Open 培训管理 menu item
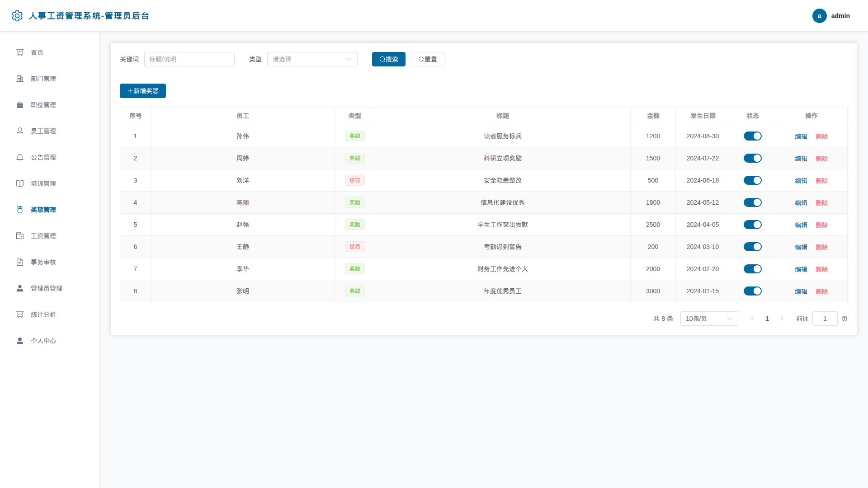868x488 pixels. coord(50,183)
